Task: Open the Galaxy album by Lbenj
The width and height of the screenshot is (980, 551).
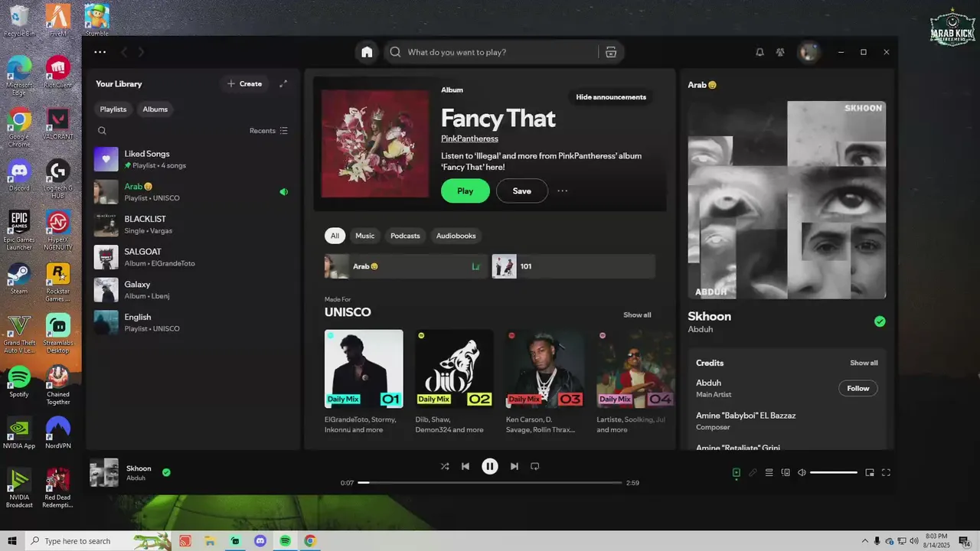Action: click(193, 290)
